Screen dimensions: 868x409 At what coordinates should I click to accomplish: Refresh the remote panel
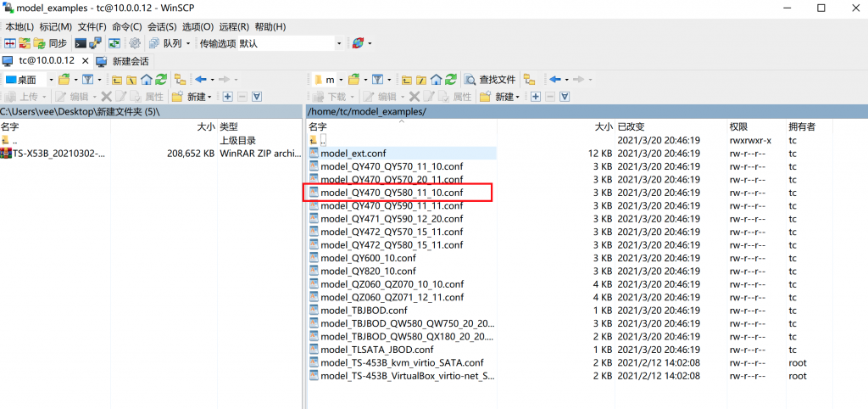coord(451,80)
